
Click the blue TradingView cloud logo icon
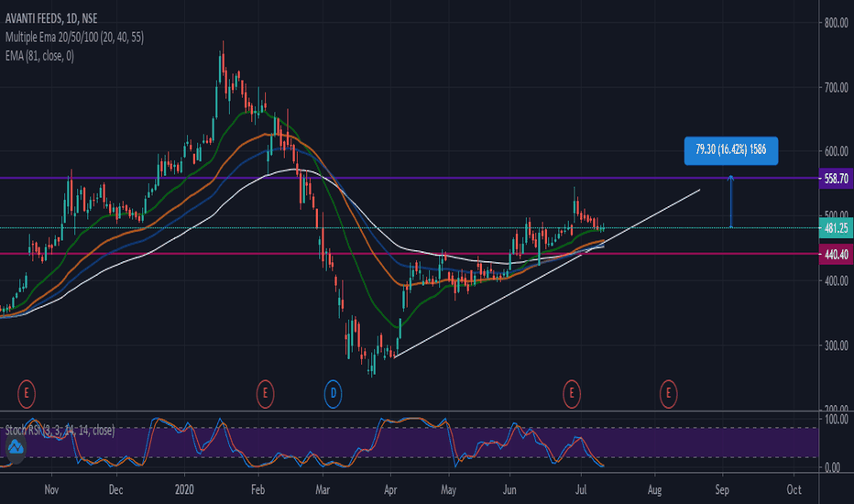coord(16,448)
